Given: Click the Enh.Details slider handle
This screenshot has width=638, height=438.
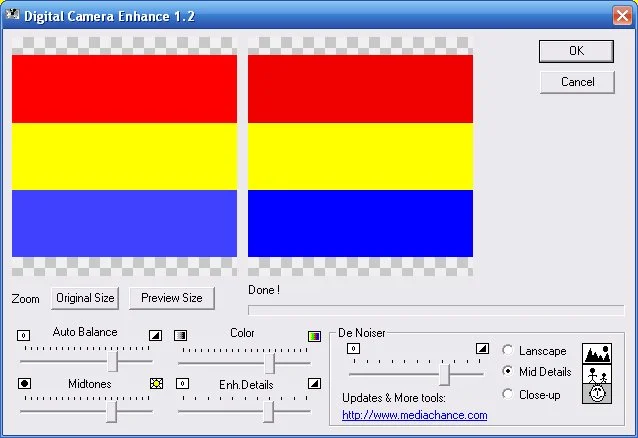Looking at the screenshot, I should tap(268, 412).
